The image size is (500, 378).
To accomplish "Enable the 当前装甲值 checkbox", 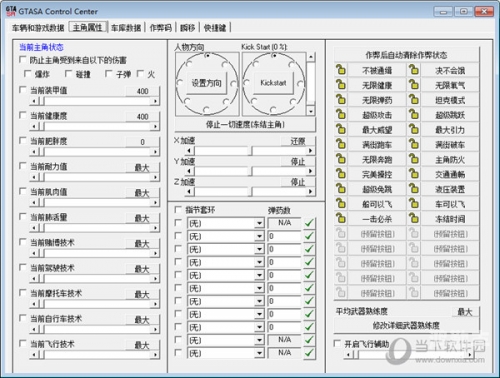I will click(x=23, y=90).
